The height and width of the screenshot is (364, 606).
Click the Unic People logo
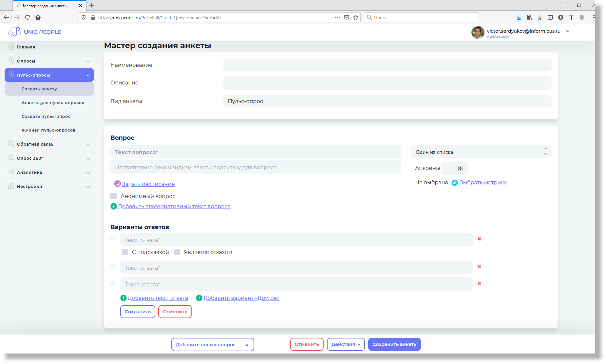coord(35,32)
